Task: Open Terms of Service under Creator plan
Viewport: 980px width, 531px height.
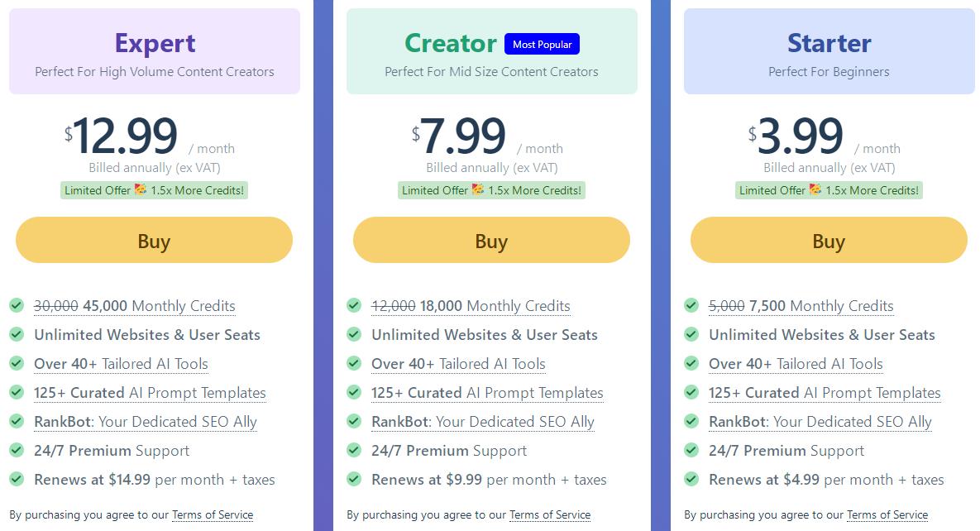Action: (550, 514)
